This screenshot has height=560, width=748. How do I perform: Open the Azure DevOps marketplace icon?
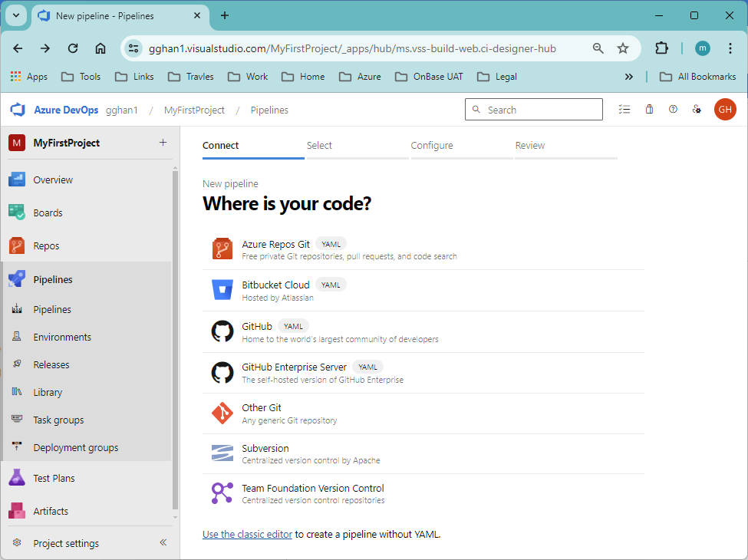649,110
